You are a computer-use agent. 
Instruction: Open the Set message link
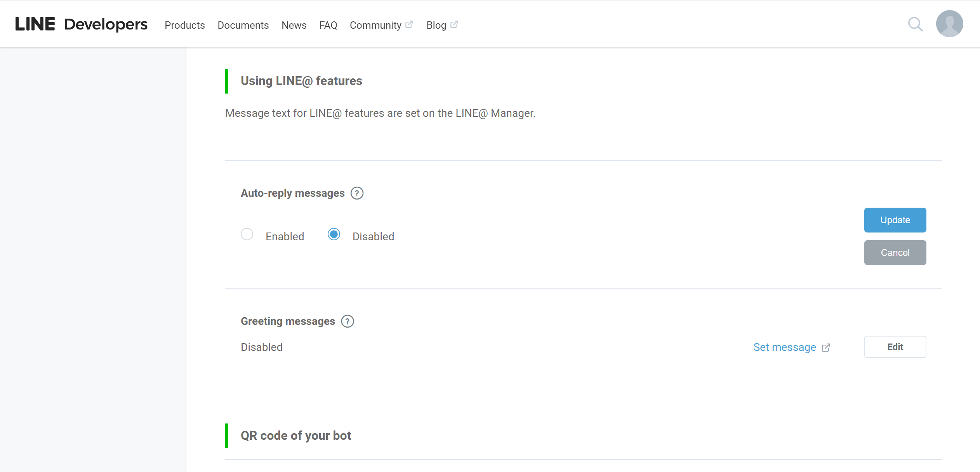click(784, 347)
